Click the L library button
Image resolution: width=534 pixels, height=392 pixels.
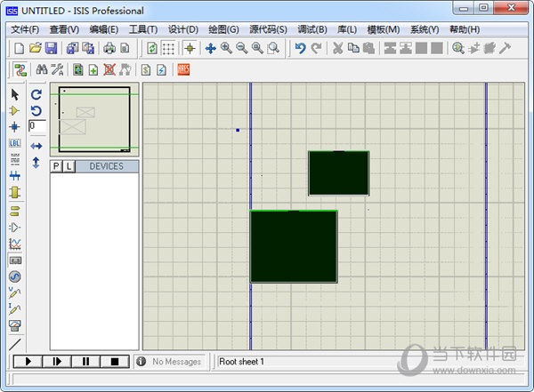69,166
